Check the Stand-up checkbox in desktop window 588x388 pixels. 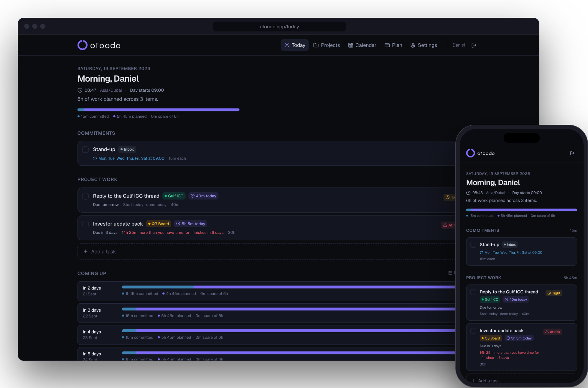click(85, 149)
